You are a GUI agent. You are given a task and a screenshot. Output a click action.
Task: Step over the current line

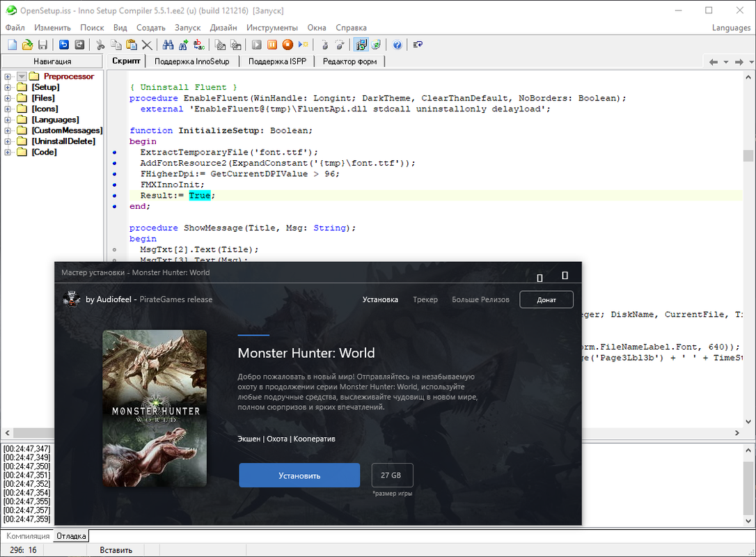[340, 45]
